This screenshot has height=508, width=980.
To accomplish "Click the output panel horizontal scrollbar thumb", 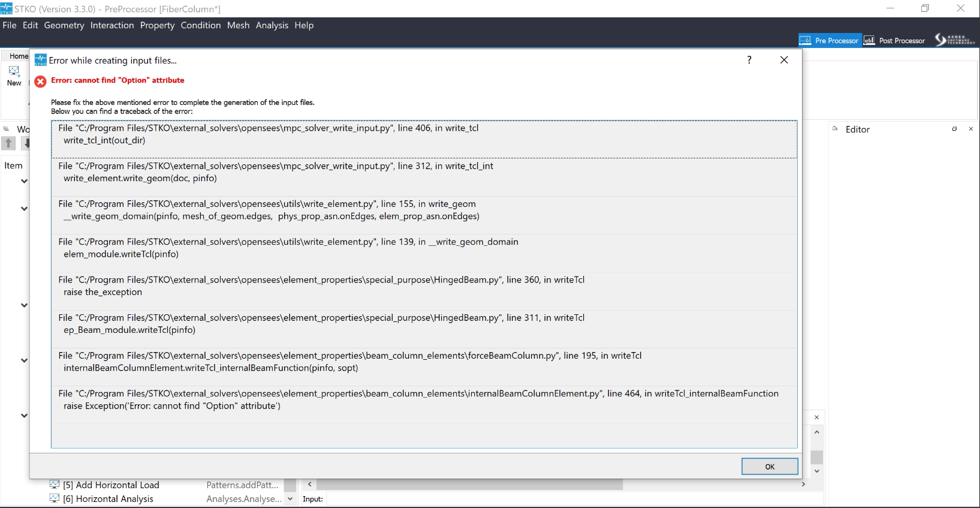I will [x=469, y=484].
